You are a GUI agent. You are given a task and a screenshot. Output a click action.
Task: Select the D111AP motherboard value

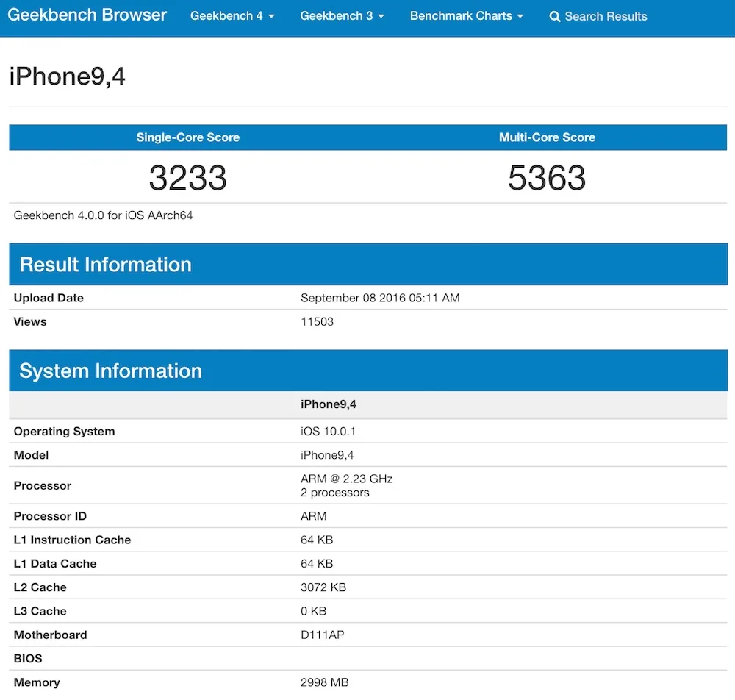coord(323,635)
